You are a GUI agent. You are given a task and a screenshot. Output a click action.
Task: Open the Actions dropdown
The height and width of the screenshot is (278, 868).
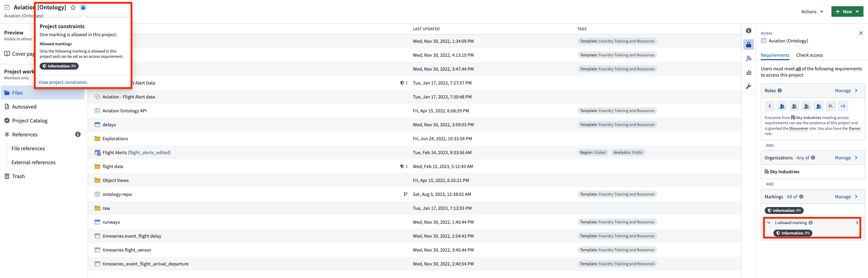(812, 11)
